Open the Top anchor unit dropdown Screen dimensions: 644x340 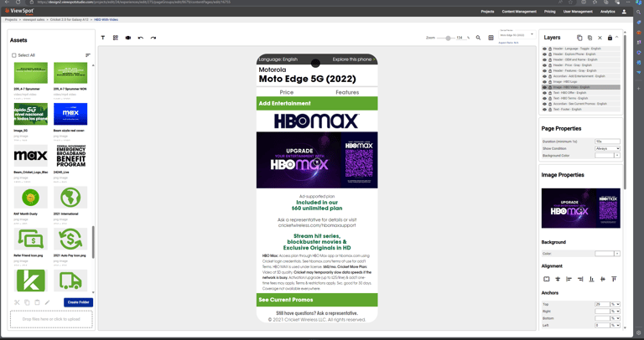[615, 304]
